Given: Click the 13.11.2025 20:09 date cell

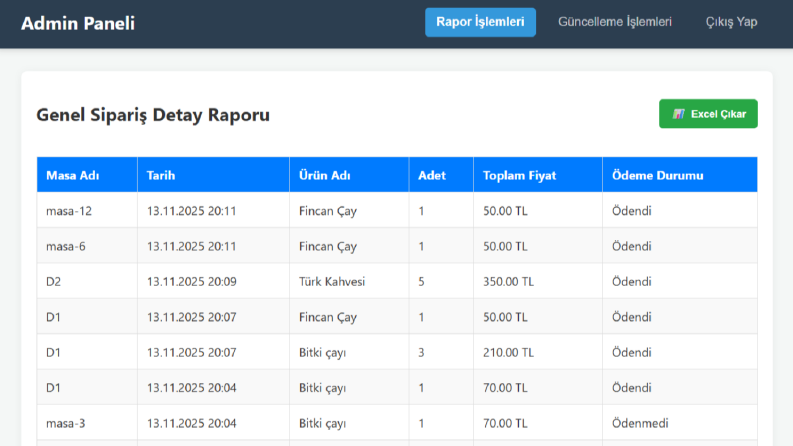Looking at the screenshot, I should 213,281.
